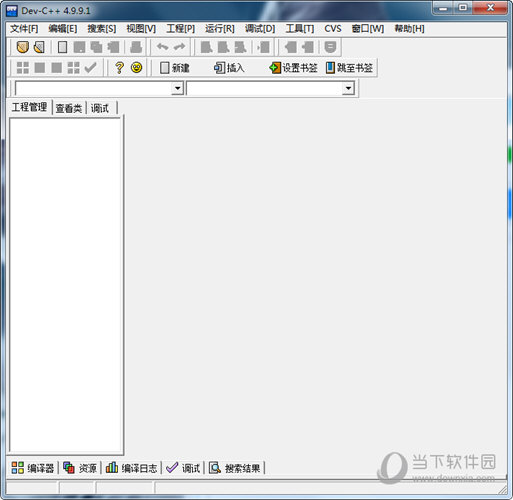The width and height of the screenshot is (513, 500).
Task: Click the 新建 toolbar button
Action: pyautogui.click(x=175, y=68)
